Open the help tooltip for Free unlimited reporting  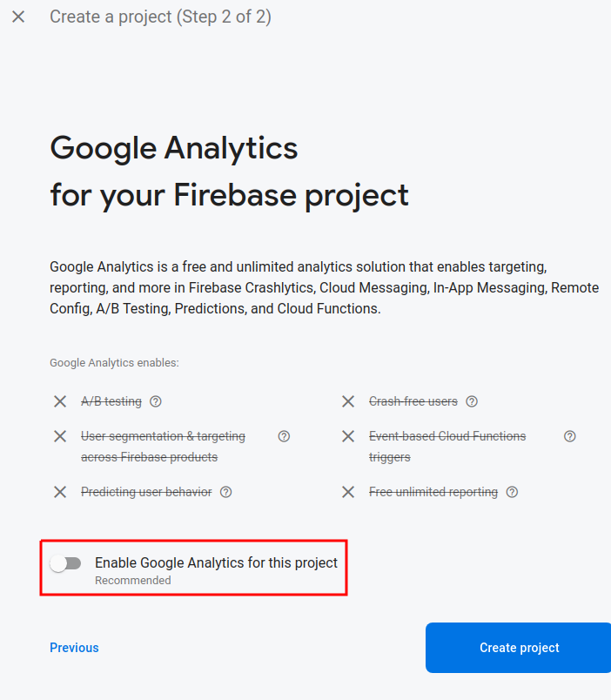click(512, 492)
